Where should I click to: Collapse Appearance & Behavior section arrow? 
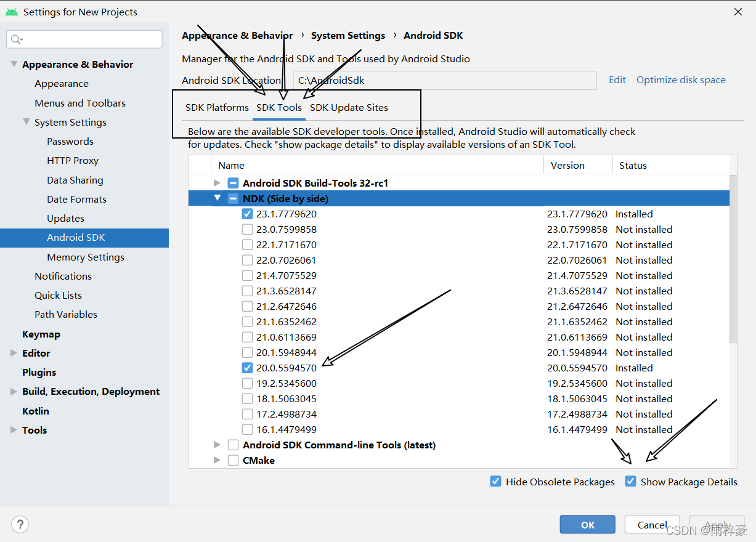click(14, 64)
